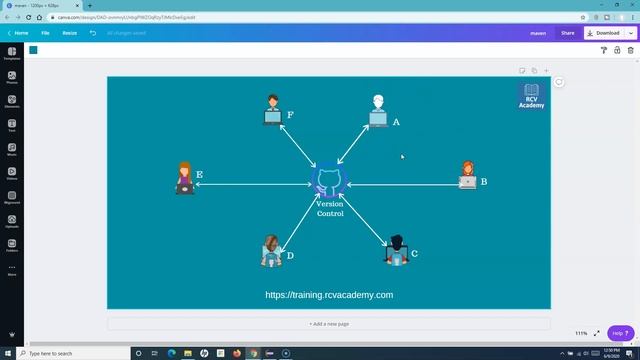Screen dimensions: 640x360
Task: Click the browser home icon
Action: point(39,18)
